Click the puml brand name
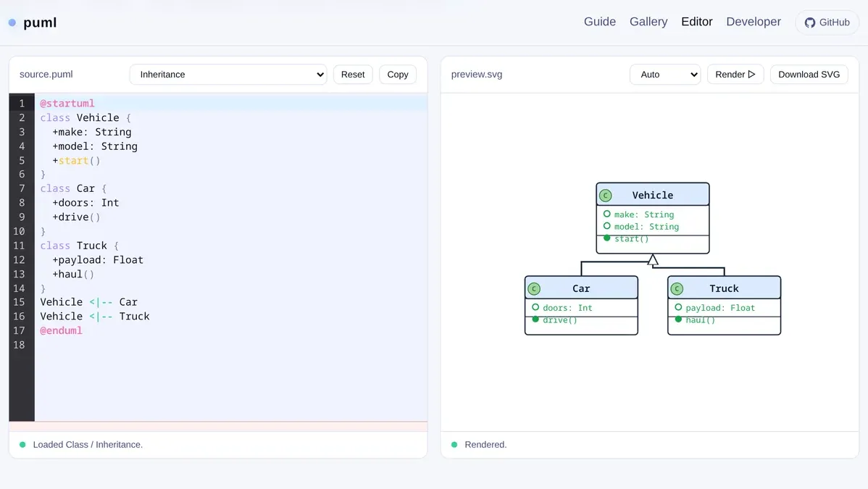Screen dimensions: 868x489 pos(40,22)
